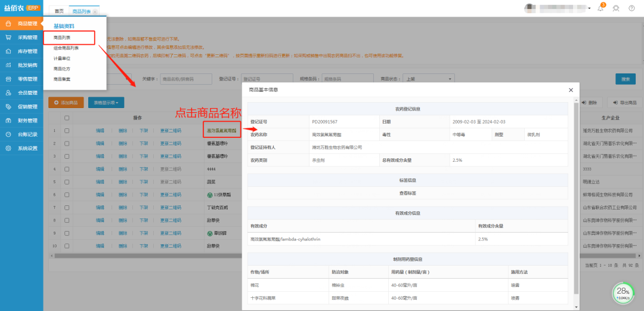Open the 商品状态 上架 dropdown
644x311 pixels.
[x=428, y=79]
